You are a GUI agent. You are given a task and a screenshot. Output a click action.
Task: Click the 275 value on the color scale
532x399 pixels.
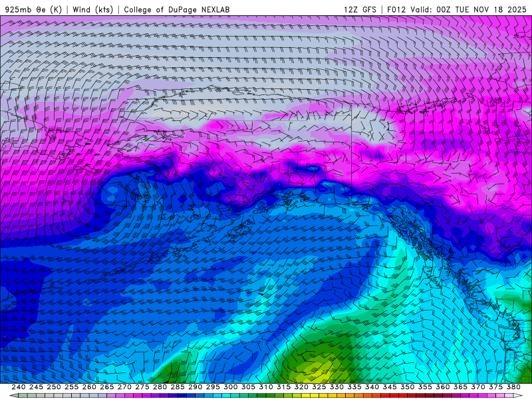142,387
